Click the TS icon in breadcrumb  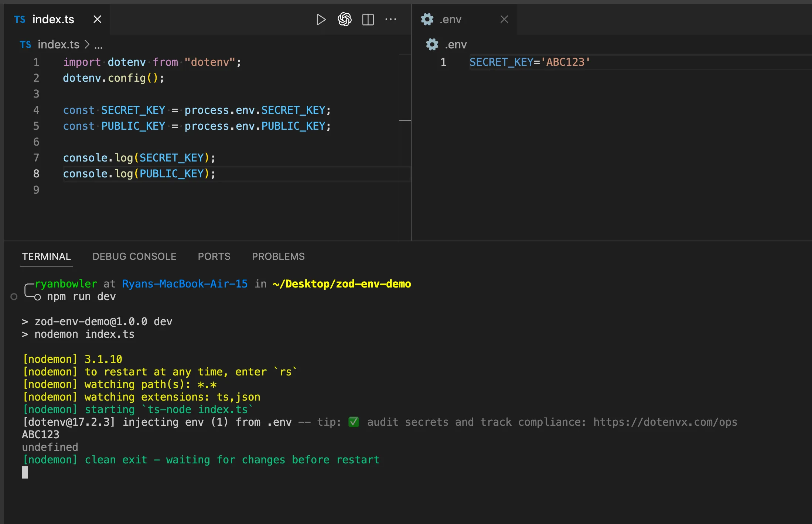pos(25,45)
